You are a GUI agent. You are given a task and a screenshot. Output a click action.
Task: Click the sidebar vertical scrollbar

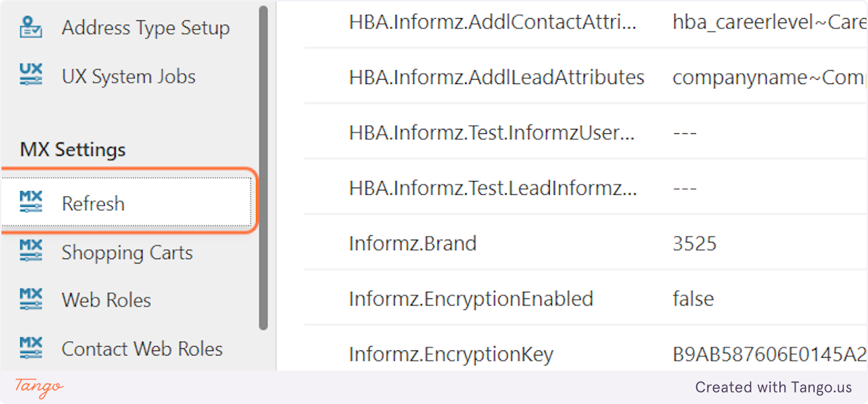[263, 167]
